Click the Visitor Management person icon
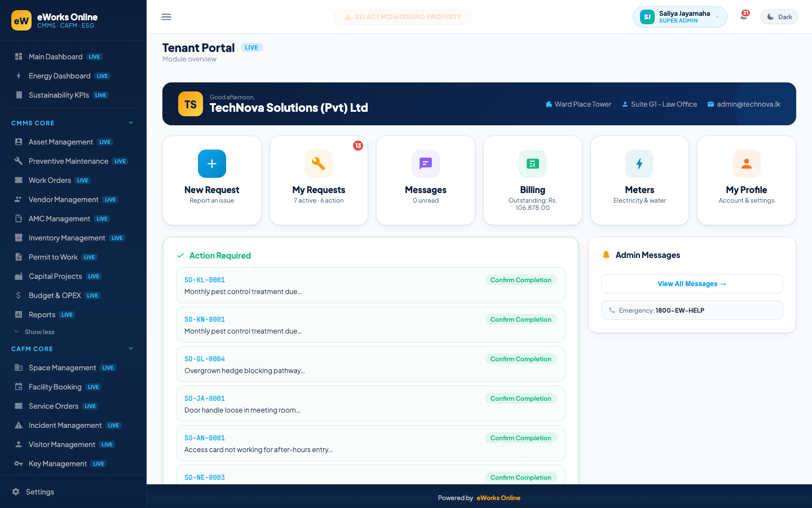The height and width of the screenshot is (508, 812). point(19,444)
